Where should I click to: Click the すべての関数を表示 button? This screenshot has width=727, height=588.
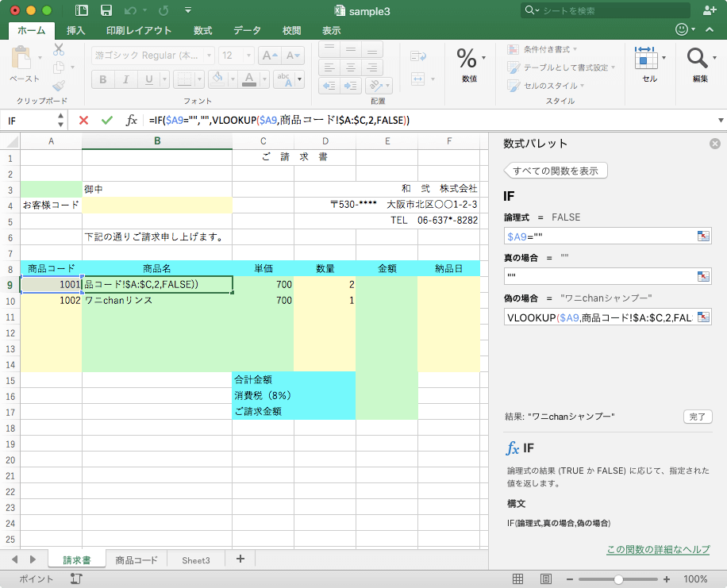coord(556,171)
